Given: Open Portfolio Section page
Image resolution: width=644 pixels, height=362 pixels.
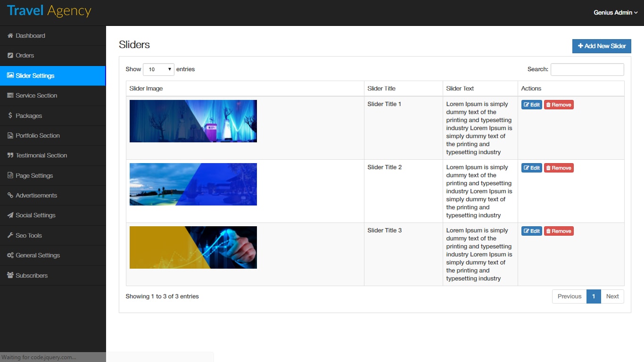Looking at the screenshot, I should [x=53, y=135].
